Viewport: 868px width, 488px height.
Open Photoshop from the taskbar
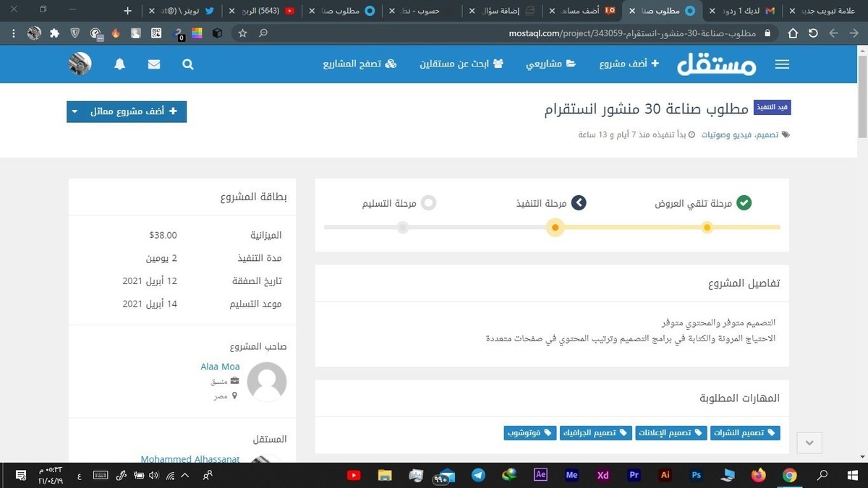(x=697, y=475)
